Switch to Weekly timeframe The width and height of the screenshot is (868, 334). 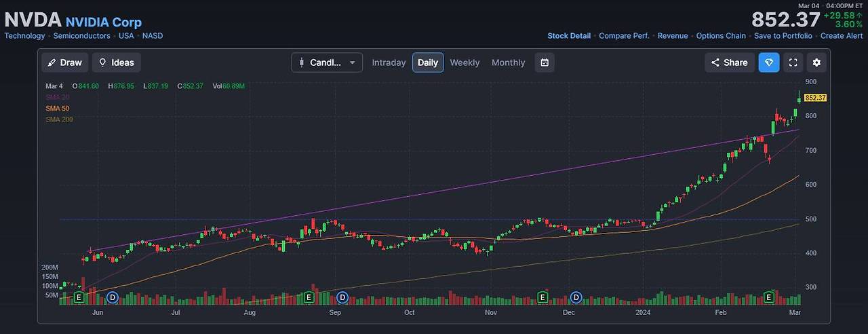coord(465,62)
